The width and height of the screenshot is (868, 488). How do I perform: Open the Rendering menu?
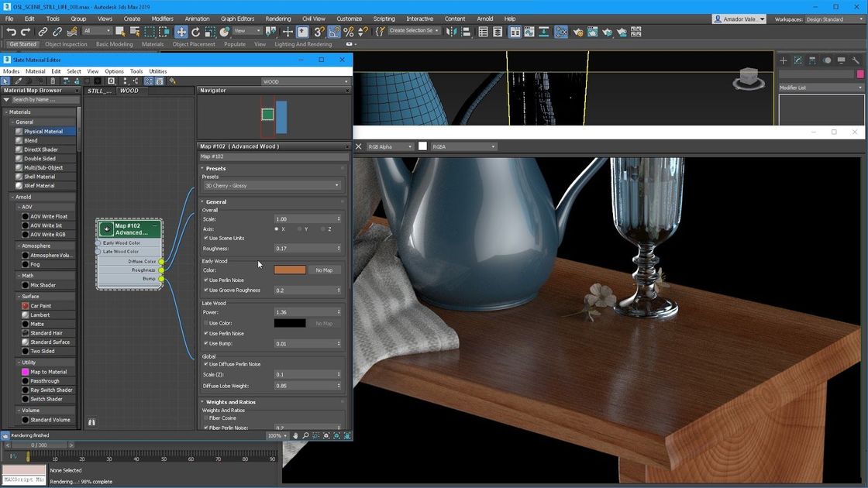pyautogui.click(x=277, y=19)
